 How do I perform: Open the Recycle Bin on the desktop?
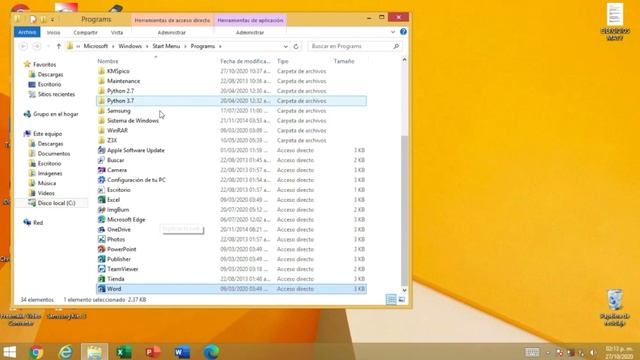(615, 307)
